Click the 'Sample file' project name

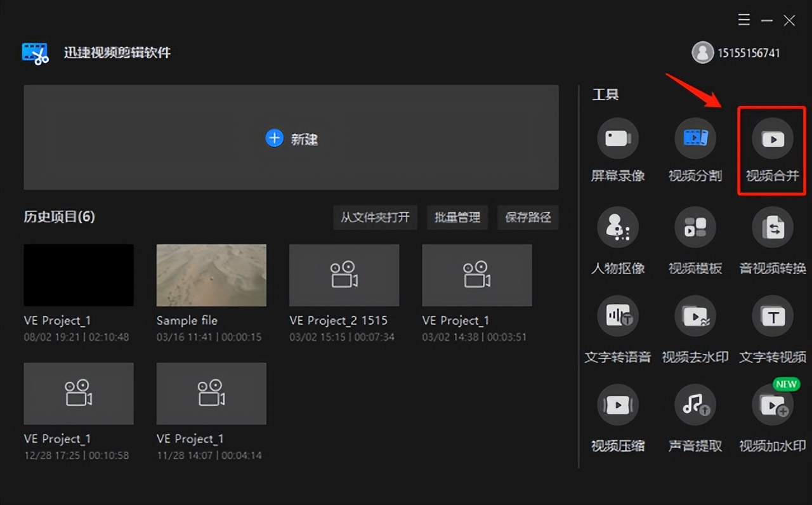click(x=187, y=320)
